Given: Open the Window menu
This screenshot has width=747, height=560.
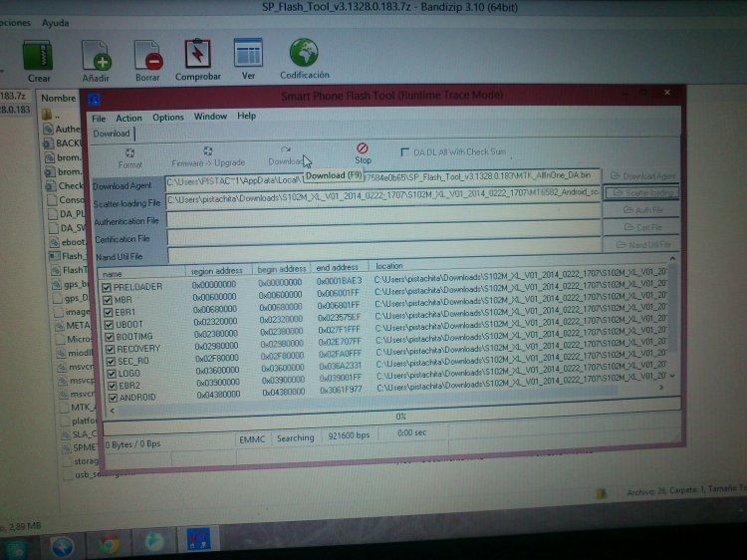Looking at the screenshot, I should pyautogui.click(x=210, y=117).
